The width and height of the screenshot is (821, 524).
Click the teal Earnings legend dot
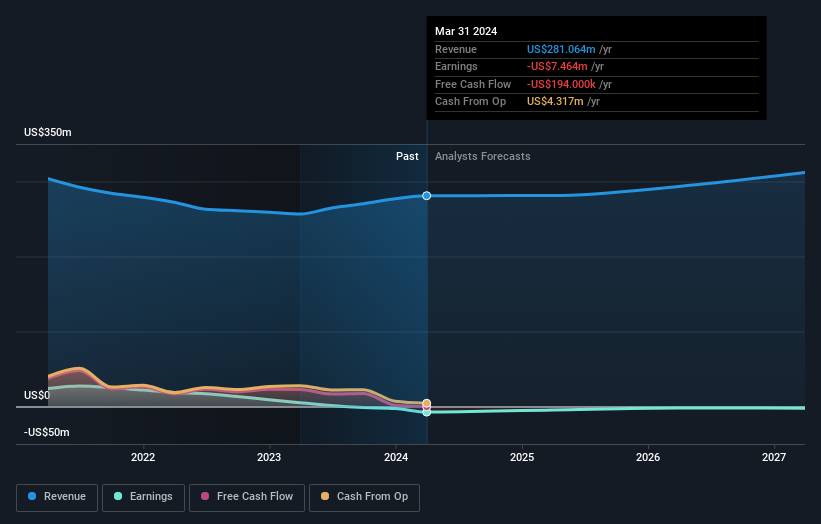(118, 496)
